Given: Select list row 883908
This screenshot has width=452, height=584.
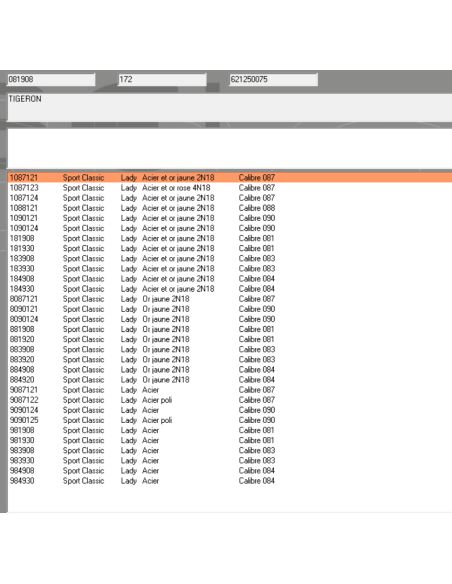Looking at the screenshot, I should tap(230, 349).
